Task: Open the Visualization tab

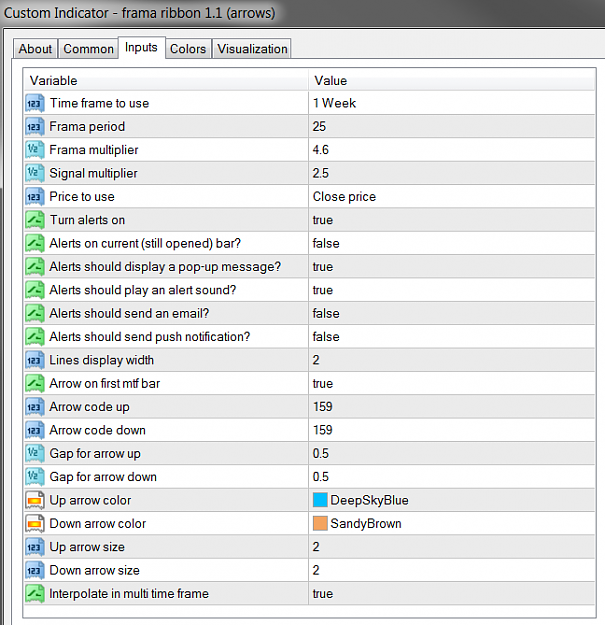Action: coord(252,49)
